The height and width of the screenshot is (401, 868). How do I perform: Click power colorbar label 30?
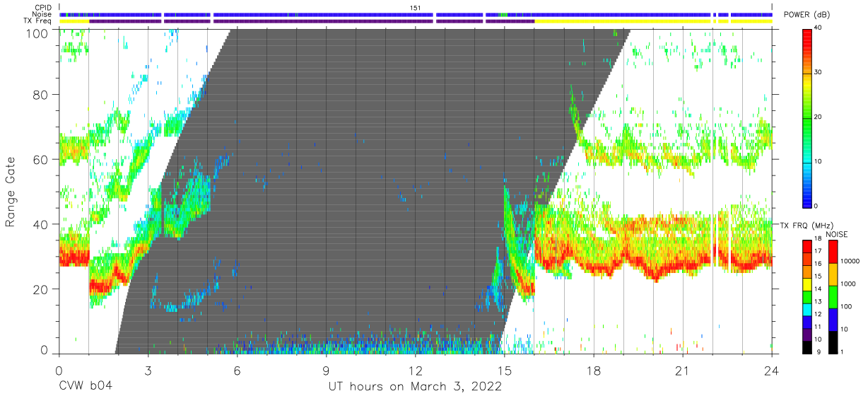pyautogui.click(x=819, y=73)
